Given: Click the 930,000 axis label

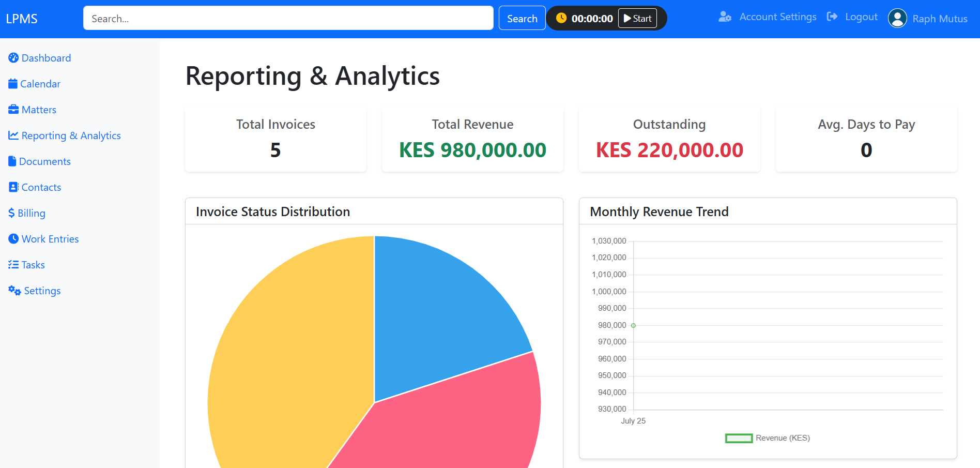Looking at the screenshot, I should click(x=612, y=409).
